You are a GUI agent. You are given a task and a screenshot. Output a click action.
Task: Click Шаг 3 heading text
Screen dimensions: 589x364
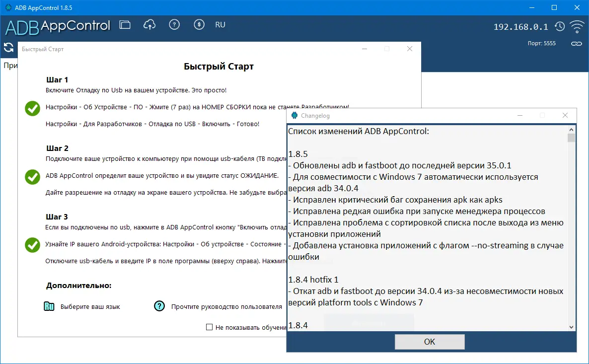pos(57,217)
